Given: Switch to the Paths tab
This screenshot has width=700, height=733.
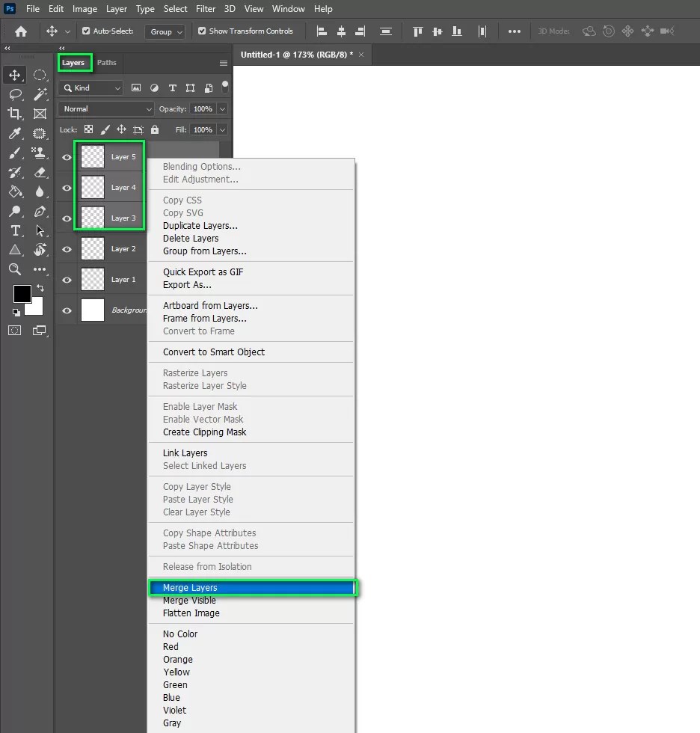Looking at the screenshot, I should 106,63.
